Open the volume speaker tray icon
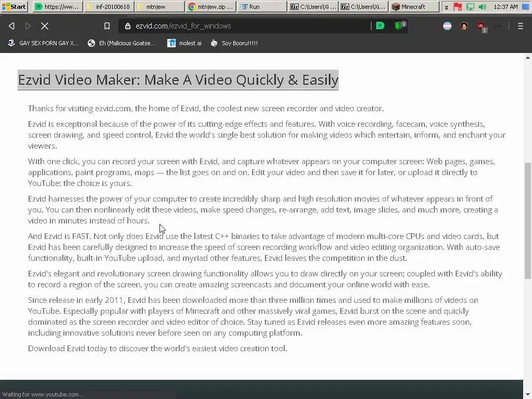The height and width of the screenshot is (399, 532). click(x=482, y=6)
